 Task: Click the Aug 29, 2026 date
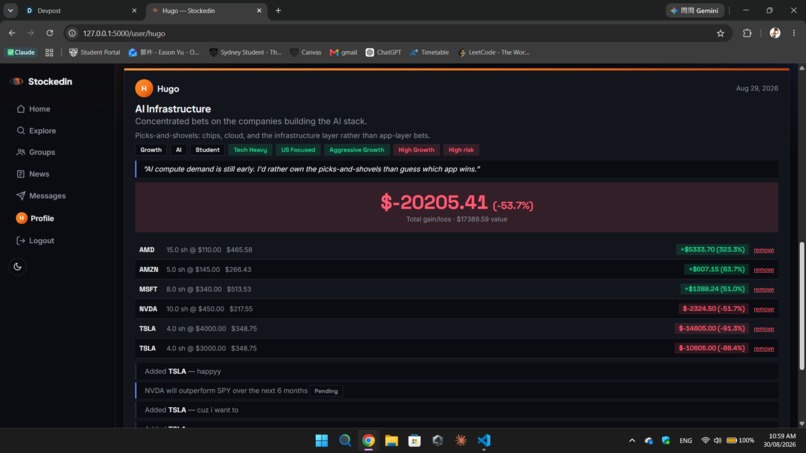(757, 88)
